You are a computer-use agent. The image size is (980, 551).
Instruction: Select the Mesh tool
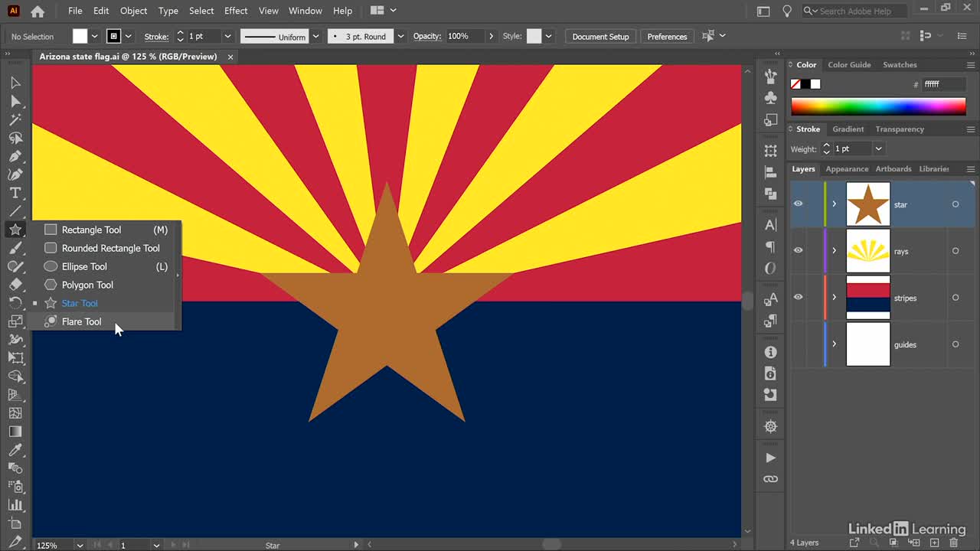tap(15, 413)
